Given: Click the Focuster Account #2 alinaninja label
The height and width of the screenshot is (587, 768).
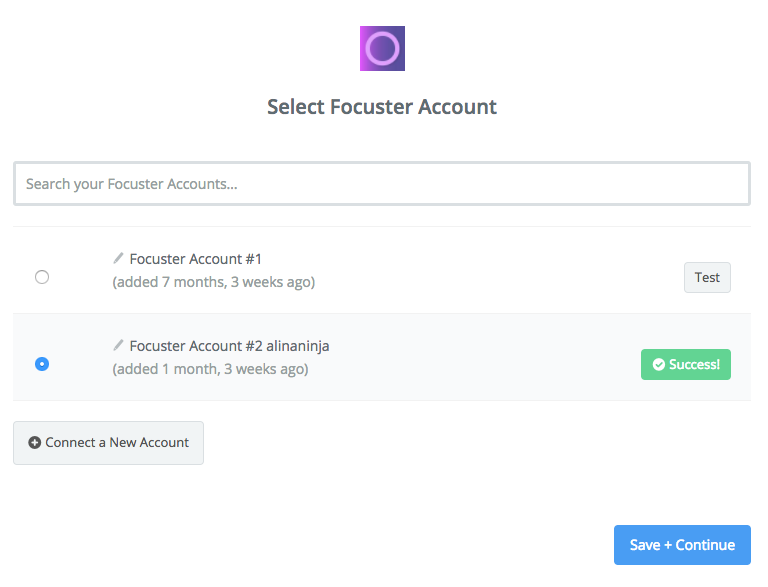Looking at the screenshot, I should [229, 346].
